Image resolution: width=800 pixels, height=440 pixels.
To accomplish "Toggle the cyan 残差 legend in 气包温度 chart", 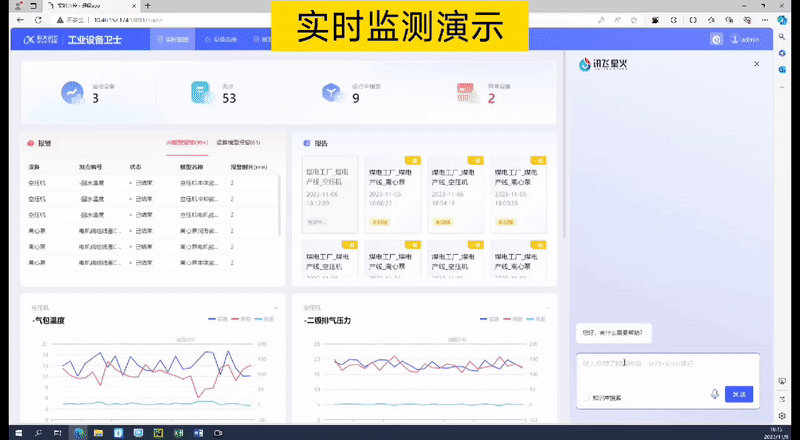I will 265,319.
